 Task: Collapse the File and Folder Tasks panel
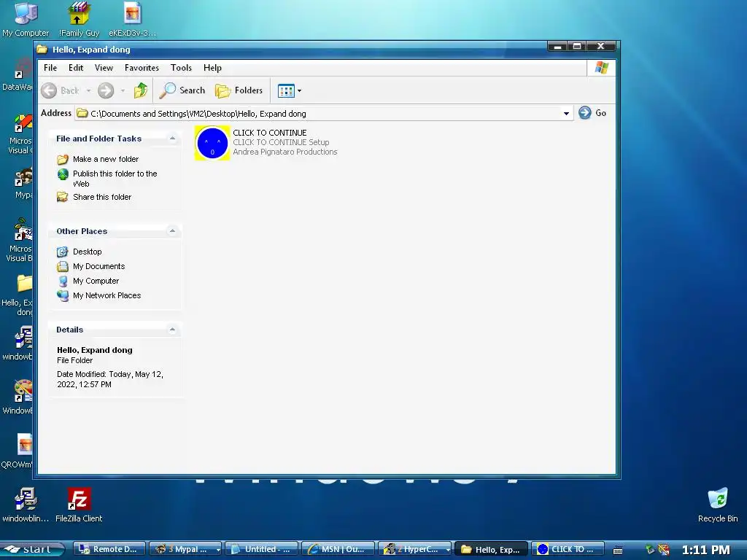172,139
